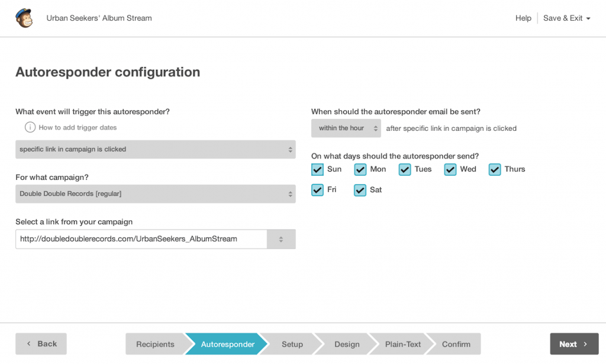Open How to add trigger dates link
Screen dimensions: 606x364
tap(78, 127)
